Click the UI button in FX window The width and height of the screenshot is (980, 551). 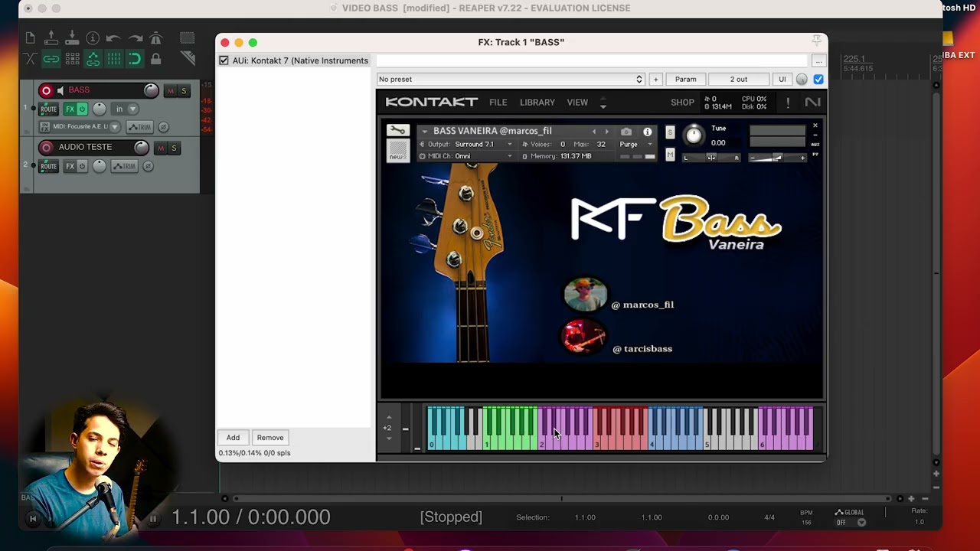[782, 80]
